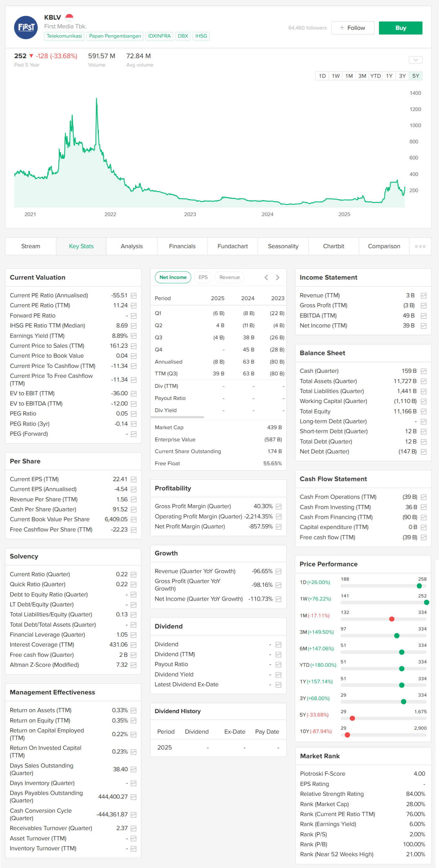The height and width of the screenshot is (868, 439).
Task: Show previous periods with left chevron arrow
Action: (266, 277)
